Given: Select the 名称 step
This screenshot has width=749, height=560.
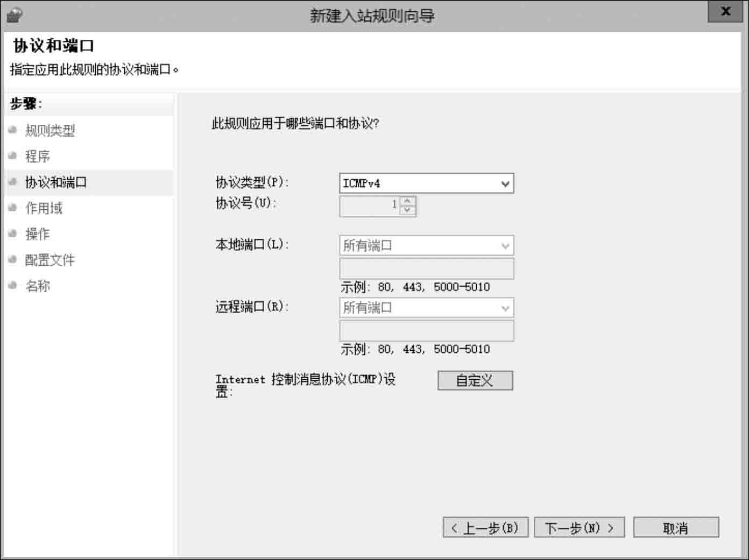Looking at the screenshot, I should pyautogui.click(x=38, y=286).
